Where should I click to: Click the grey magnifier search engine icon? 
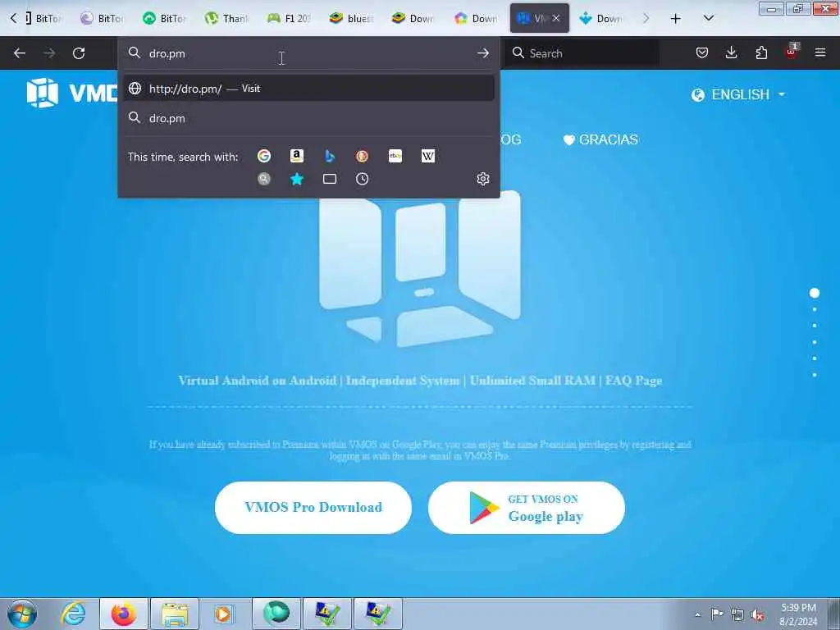point(263,179)
